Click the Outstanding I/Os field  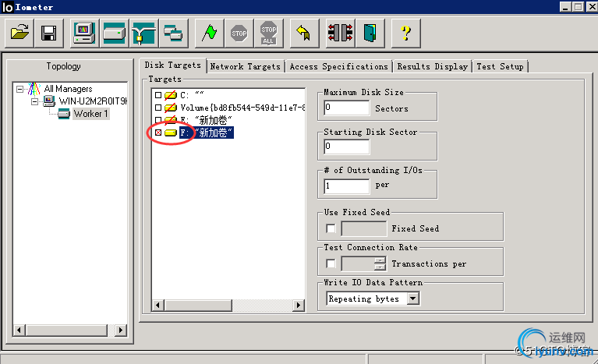pos(347,186)
